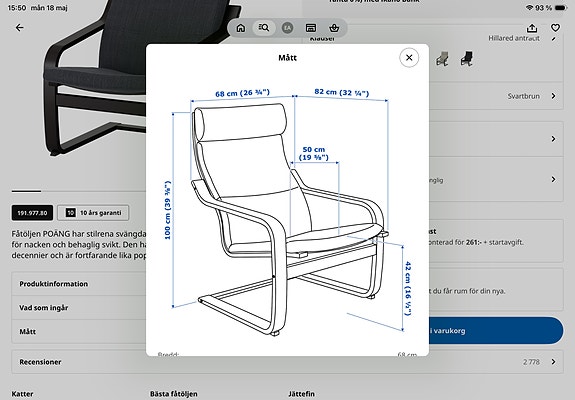Open the shopping basket icon
Image resolution: width=575 pixels, height=400 pixels.
pos(334,28)
